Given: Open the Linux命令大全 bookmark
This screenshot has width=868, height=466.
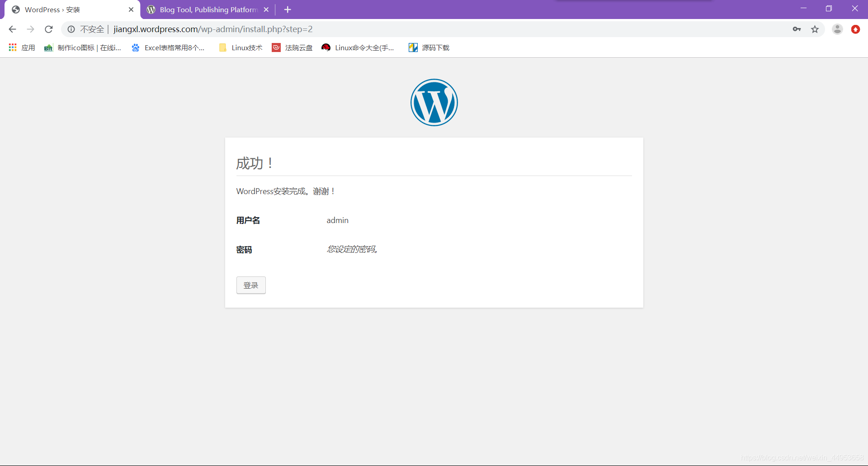Looking at the screenshot, I should coord(358,48).
